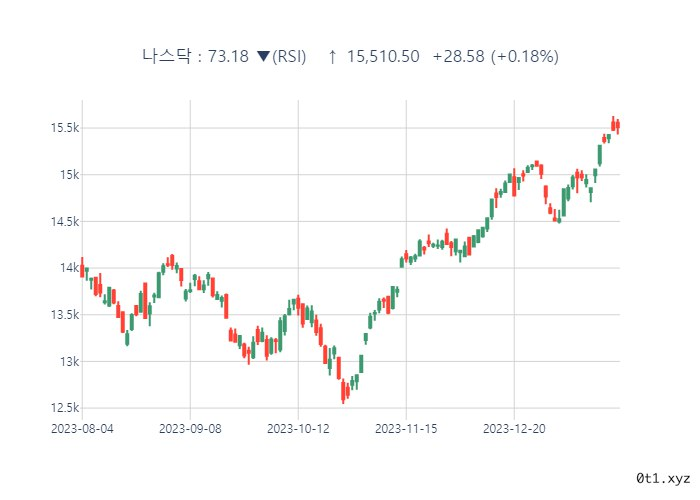Click the change value '+28.58'
This screenshot has width=700, height=500.
click(458, 56)
